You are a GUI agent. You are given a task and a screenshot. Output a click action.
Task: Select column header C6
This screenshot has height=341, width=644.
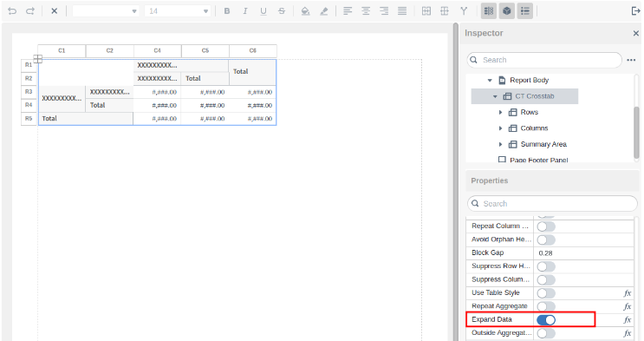(252, 50)
